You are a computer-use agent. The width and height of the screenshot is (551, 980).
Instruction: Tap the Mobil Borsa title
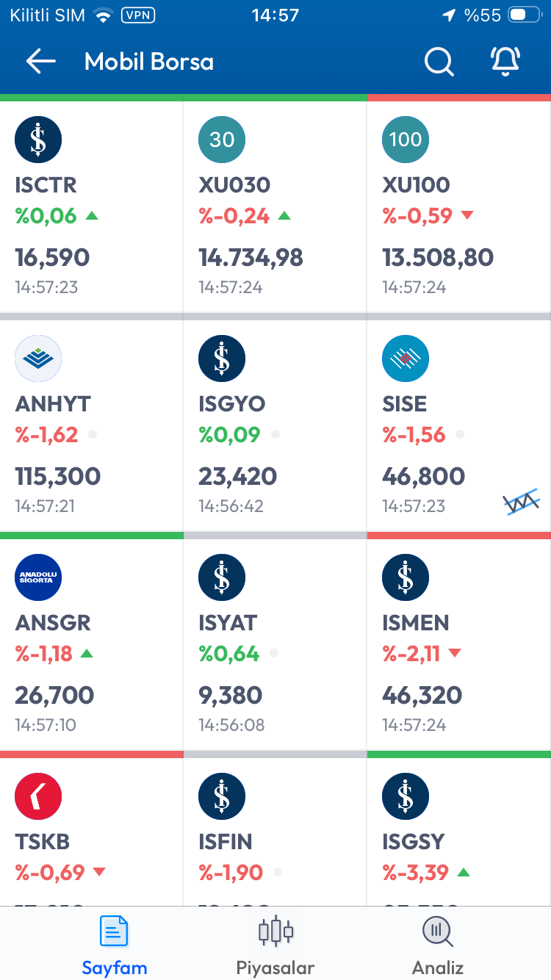[x=149, y=62]
